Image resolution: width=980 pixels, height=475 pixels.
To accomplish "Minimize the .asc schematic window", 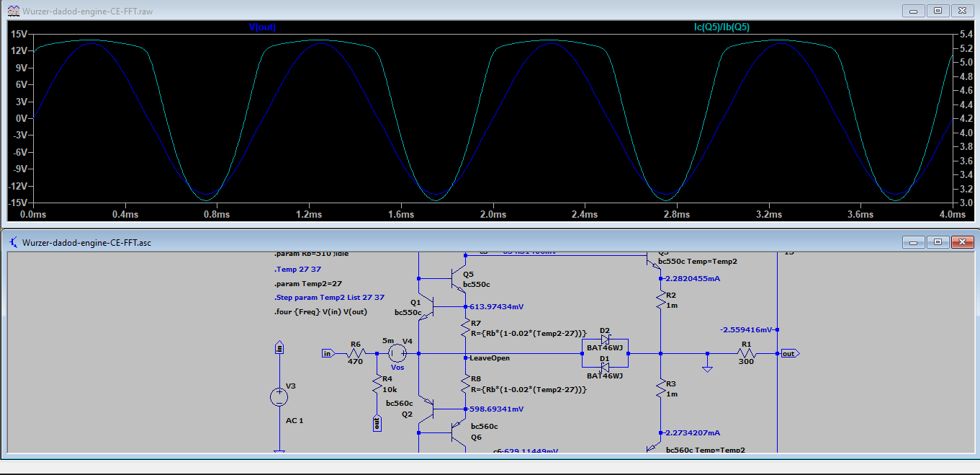I will (915, 242).
